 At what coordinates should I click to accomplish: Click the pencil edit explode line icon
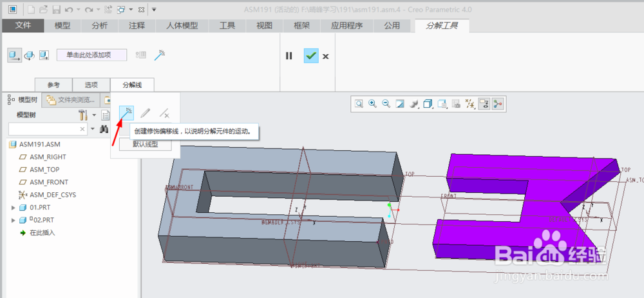pos(146,113)
